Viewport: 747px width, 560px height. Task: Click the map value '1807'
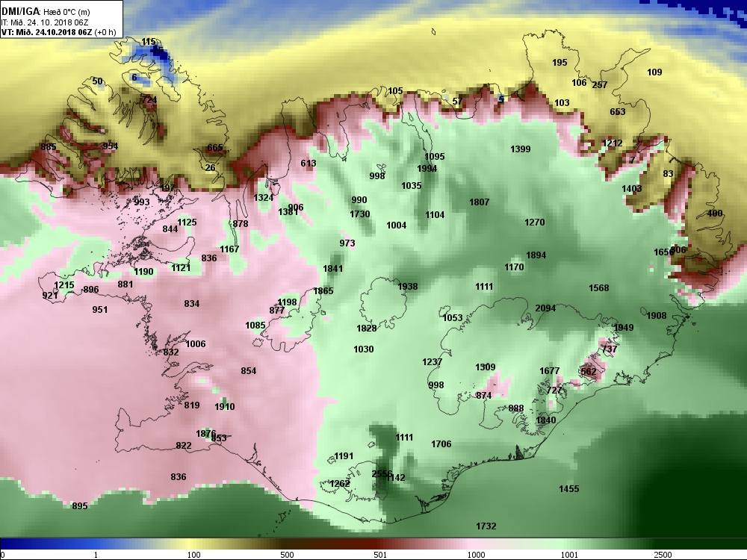point(480,202)
